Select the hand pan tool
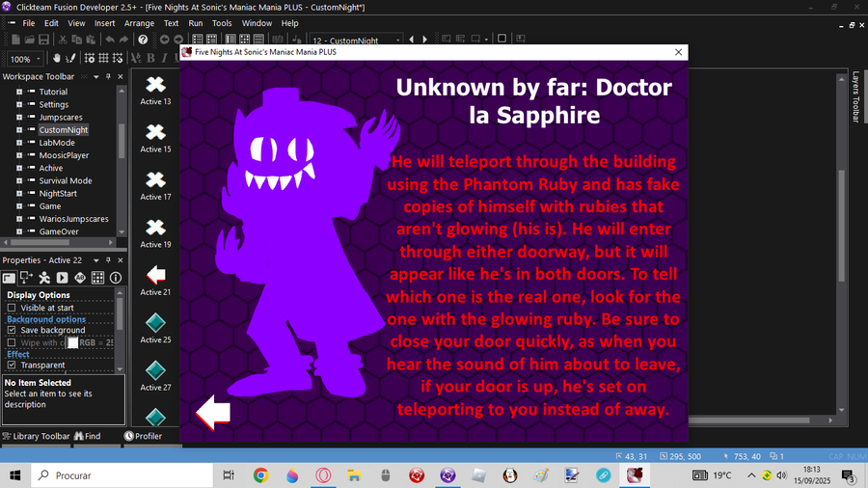The width and height of the screenshot is (868, 488). (57, 58)
